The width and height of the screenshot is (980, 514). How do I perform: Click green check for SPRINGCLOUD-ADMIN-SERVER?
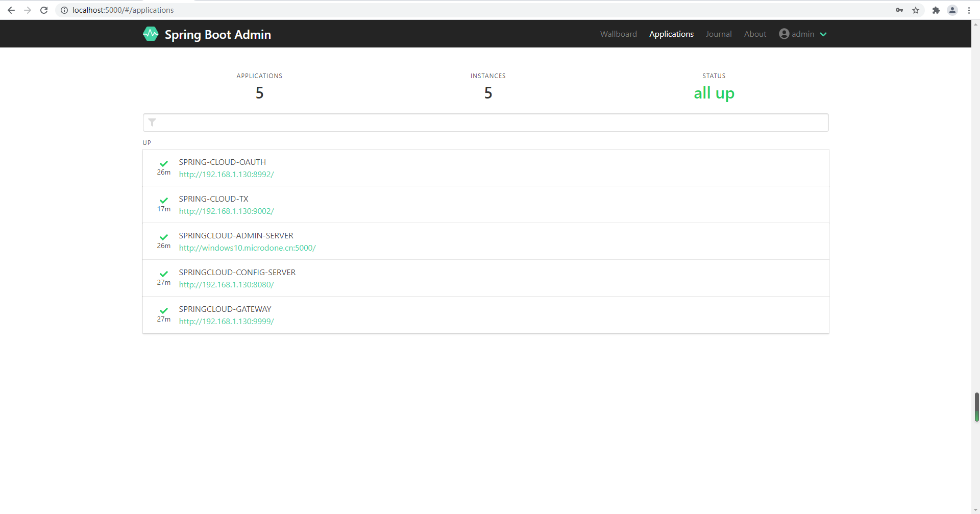tap(164, 237)
